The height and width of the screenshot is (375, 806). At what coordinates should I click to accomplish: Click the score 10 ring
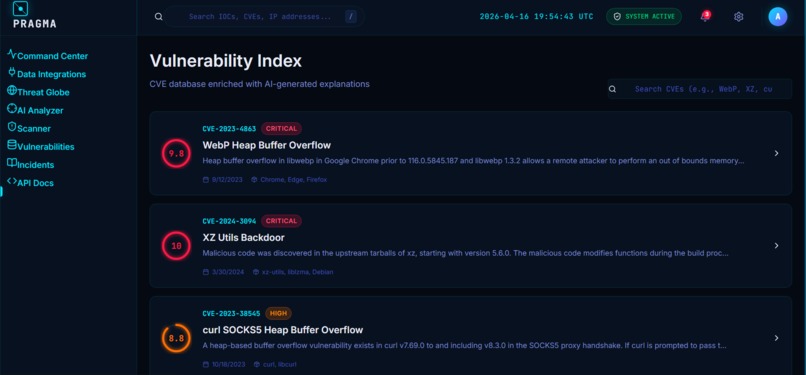176,246
